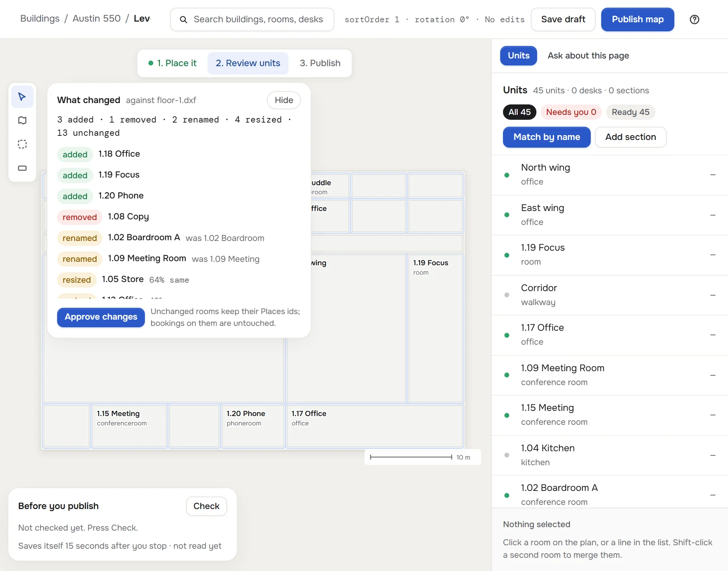Image resolution: width=728 pixels, height=571 pixels.
Task: Approve changes in the diff panel
Action: pos(101,317)
